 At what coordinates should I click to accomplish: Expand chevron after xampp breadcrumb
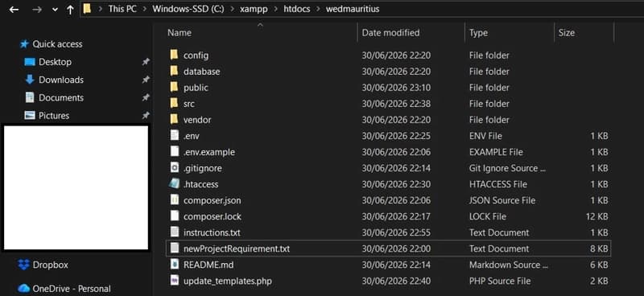[275, 9]
